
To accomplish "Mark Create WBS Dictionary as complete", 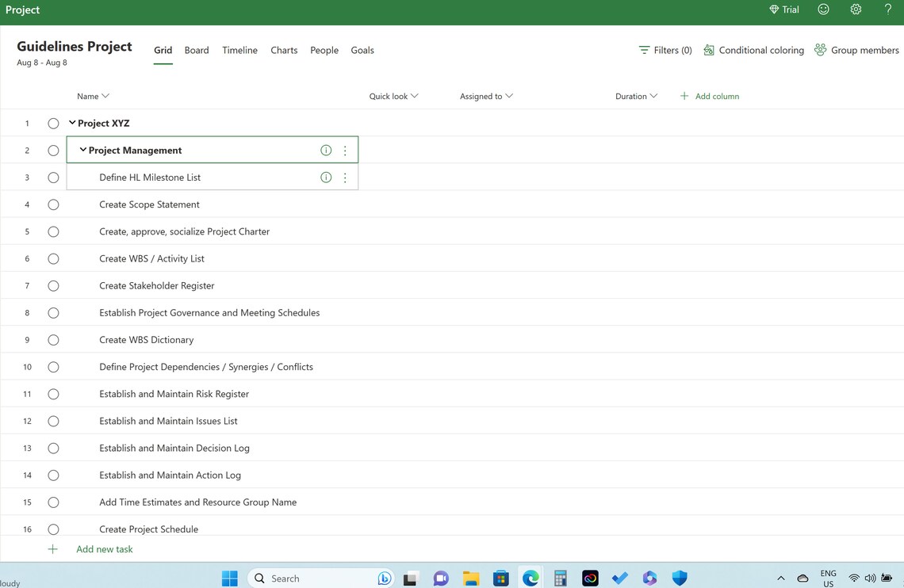I will (53, 339).
